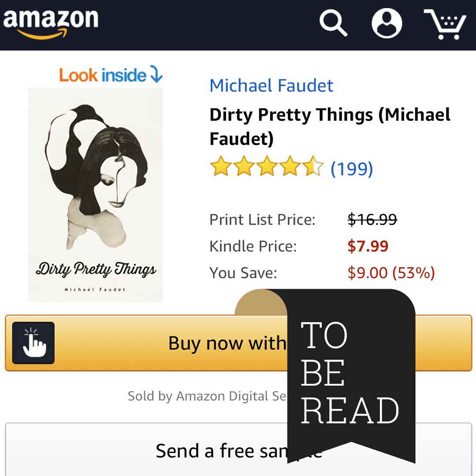
Task: Click the Look inside label text
Action: point(102,75)
